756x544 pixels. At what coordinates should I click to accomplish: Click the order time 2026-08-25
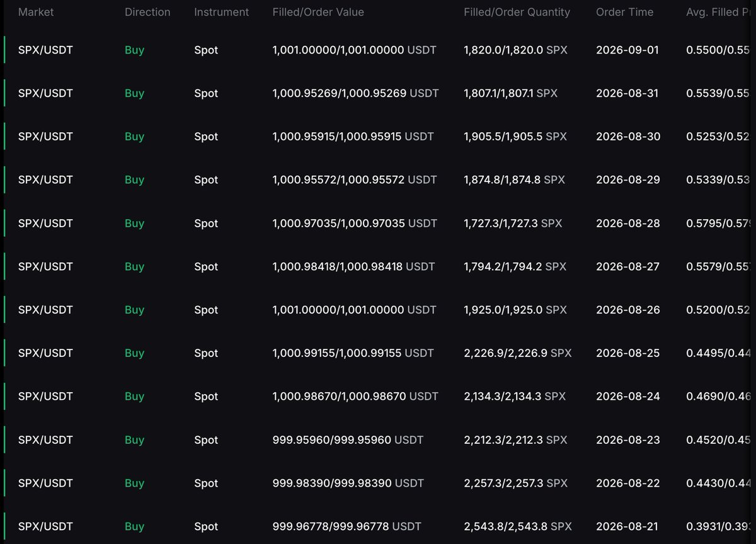point(628,353)
